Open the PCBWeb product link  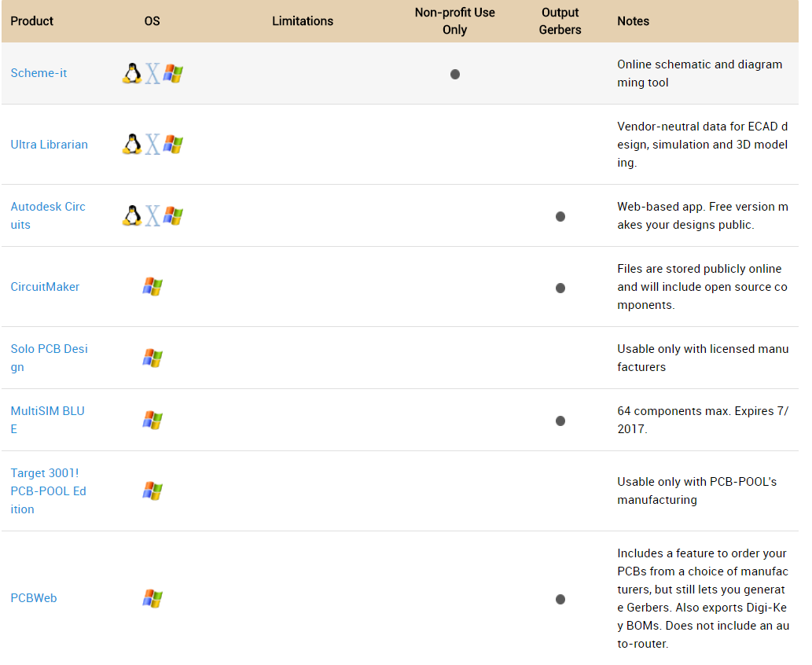(x=34, y=598)
